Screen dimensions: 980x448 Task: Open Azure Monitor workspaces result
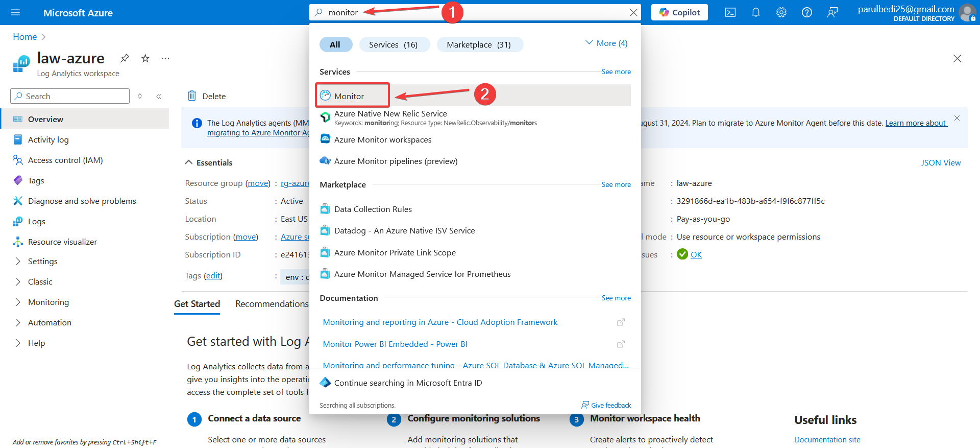(475, 139)
